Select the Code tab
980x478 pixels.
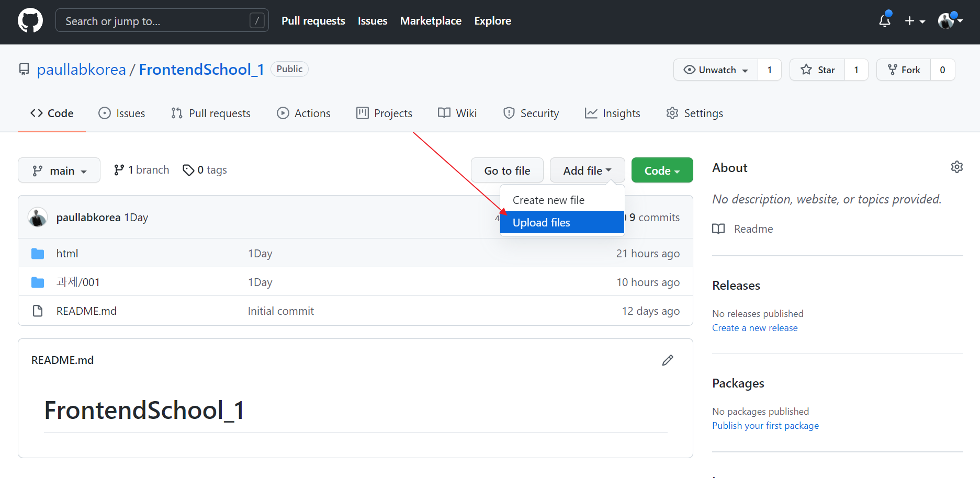[x=52, y=113]
